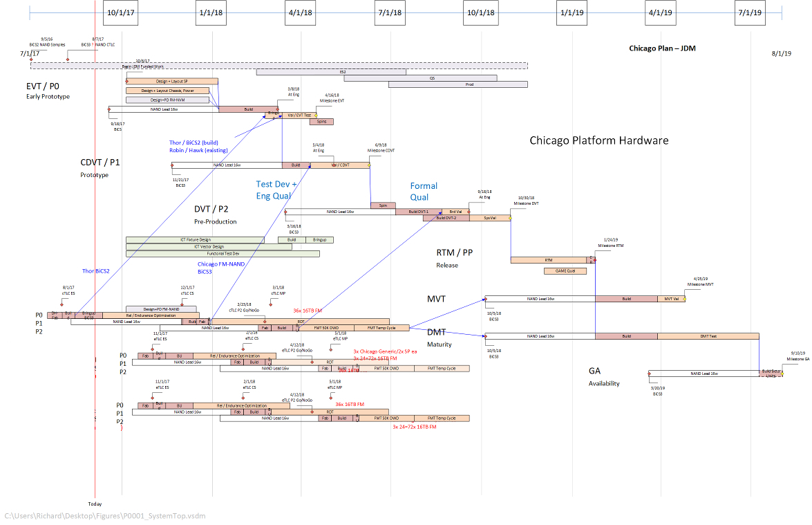Click the red "3x Chicago Generic/2x SP ea" note
Screen dimensions: 812x525
[x=386, y=351]
